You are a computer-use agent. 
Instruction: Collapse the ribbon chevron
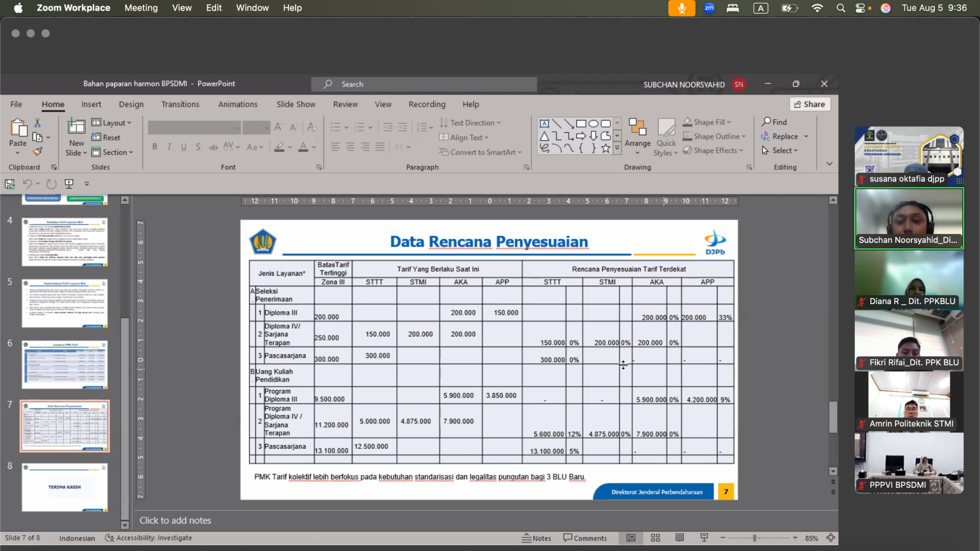click(829, 164)
